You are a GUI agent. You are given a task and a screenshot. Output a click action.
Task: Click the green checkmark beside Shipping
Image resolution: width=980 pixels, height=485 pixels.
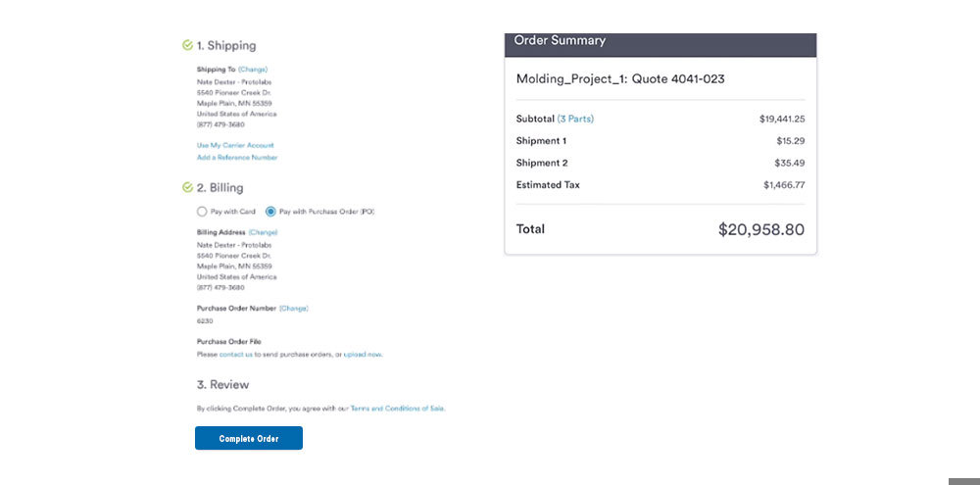[187, 45]
